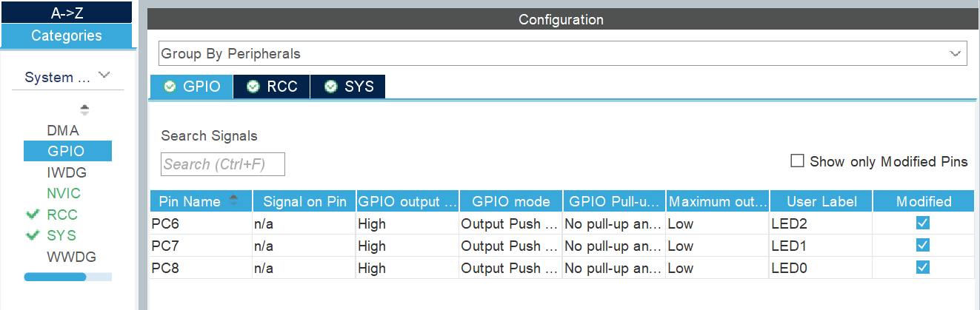
Task: Click the green checkmark next to RCC in sidebar
Action: pyautogui.click(x=32, y=215)
